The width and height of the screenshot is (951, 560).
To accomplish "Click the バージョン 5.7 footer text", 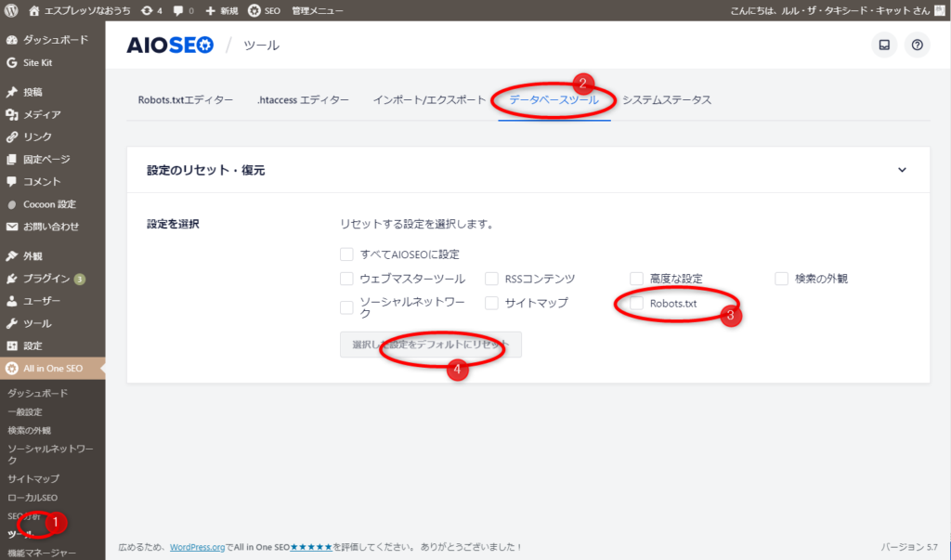I will pos(909,547).
